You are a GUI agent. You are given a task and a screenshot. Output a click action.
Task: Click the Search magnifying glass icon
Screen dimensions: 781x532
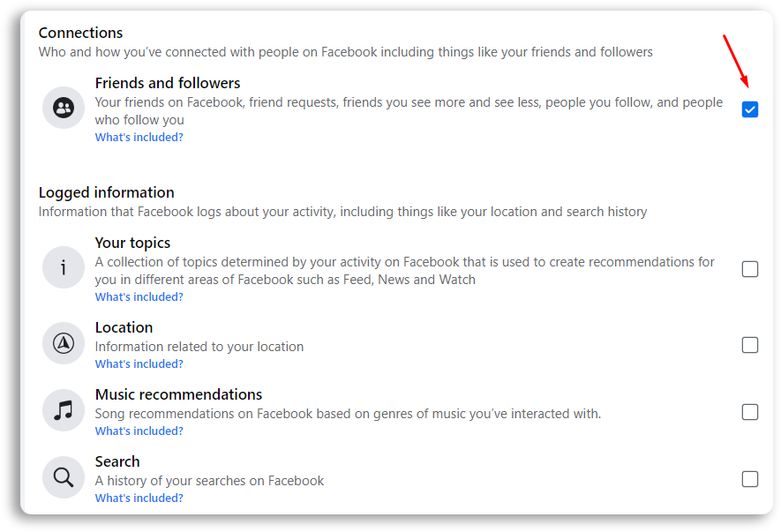point(64,477)
